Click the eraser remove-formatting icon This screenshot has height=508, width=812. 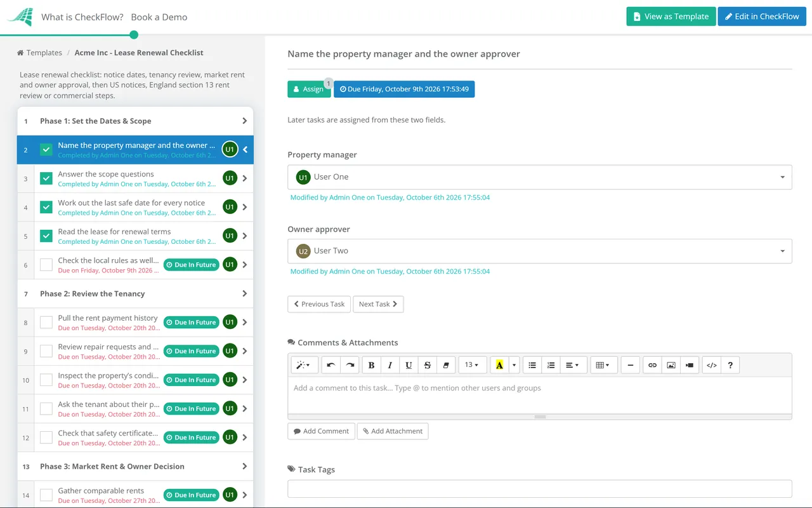tap(446, 365)
